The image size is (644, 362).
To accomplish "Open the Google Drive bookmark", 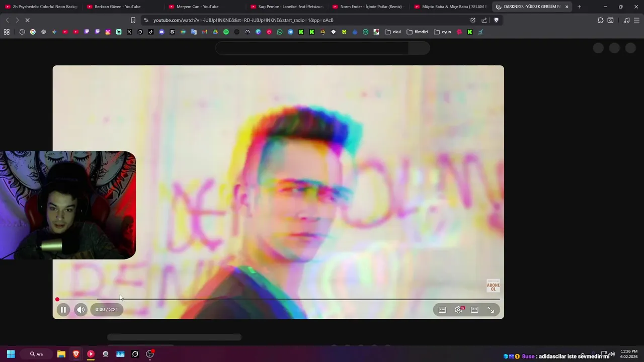I will pos(215,32).
